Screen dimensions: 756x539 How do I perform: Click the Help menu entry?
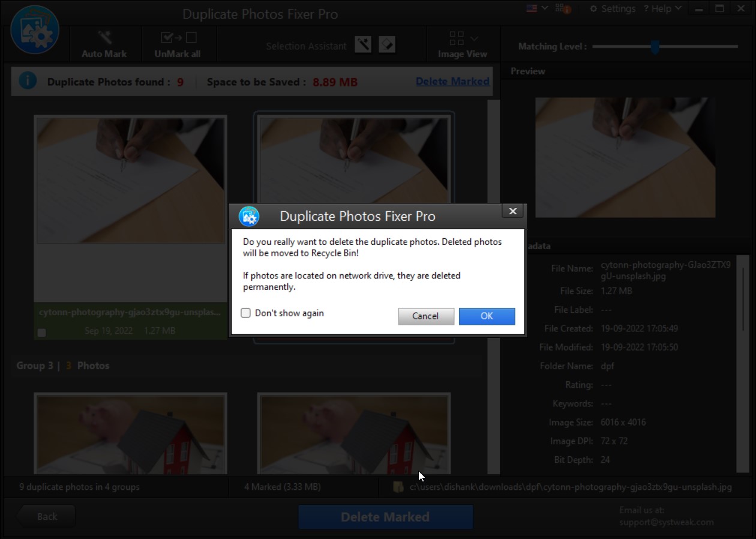pyautogui.click(x=660, y=8)
